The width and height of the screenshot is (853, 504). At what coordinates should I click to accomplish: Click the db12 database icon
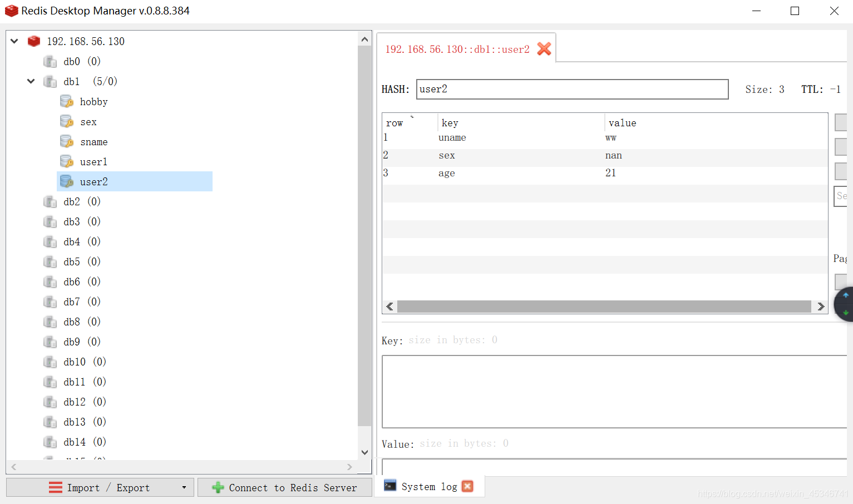point(50,402)
